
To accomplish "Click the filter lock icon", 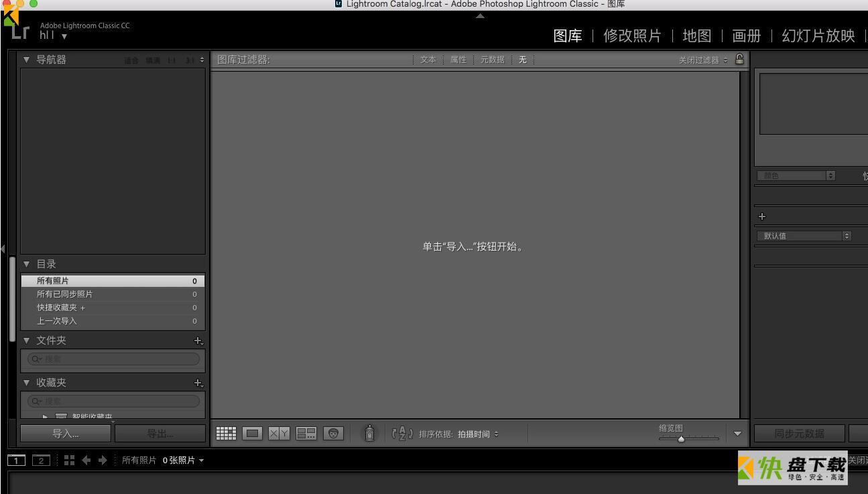I will tap(739, 59).
